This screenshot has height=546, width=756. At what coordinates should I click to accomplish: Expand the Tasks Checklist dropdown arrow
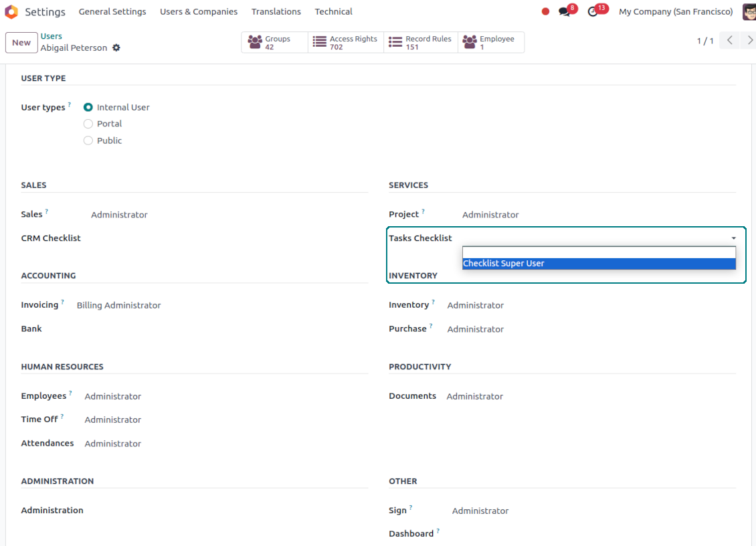click(x=733, y=238)
